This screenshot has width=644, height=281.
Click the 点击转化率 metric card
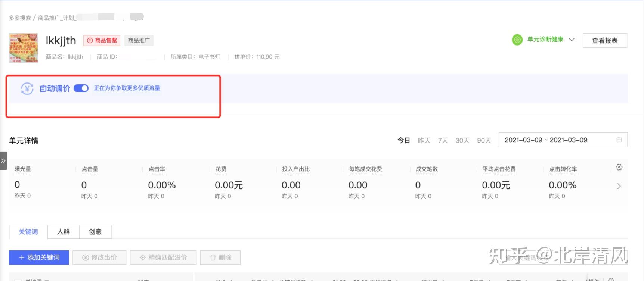pos(576,182)
